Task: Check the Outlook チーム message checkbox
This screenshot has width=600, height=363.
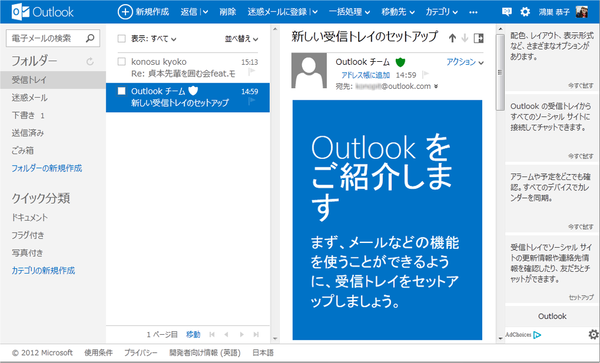Action: pos(121,91)
